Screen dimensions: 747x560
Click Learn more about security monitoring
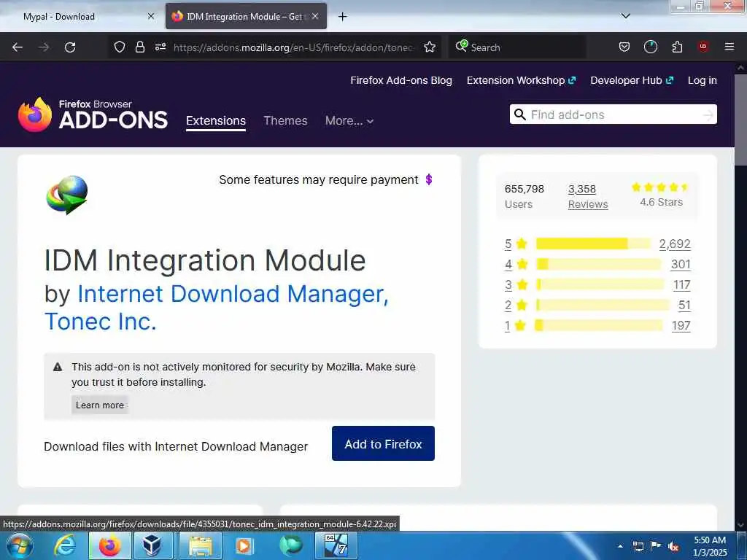(x=99, y=405)
